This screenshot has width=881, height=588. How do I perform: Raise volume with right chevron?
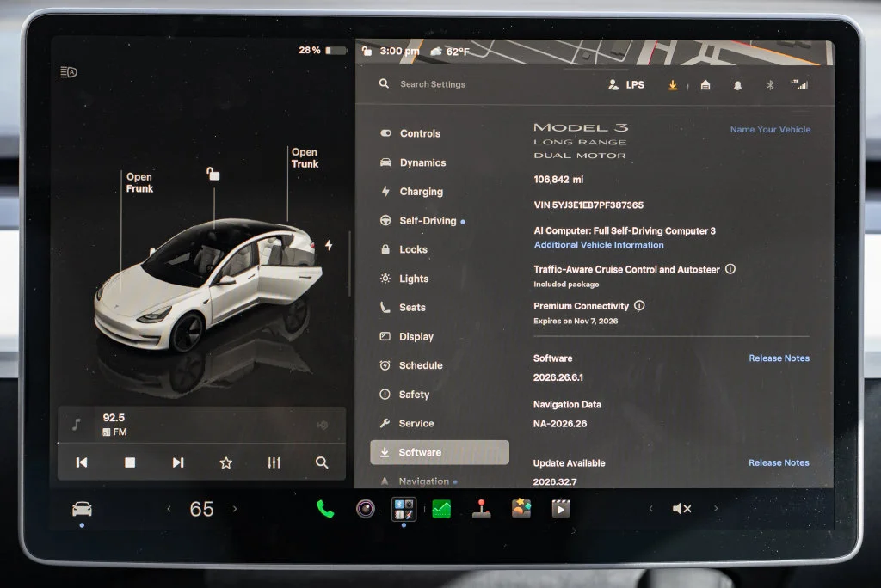click(x=716, y=509)
